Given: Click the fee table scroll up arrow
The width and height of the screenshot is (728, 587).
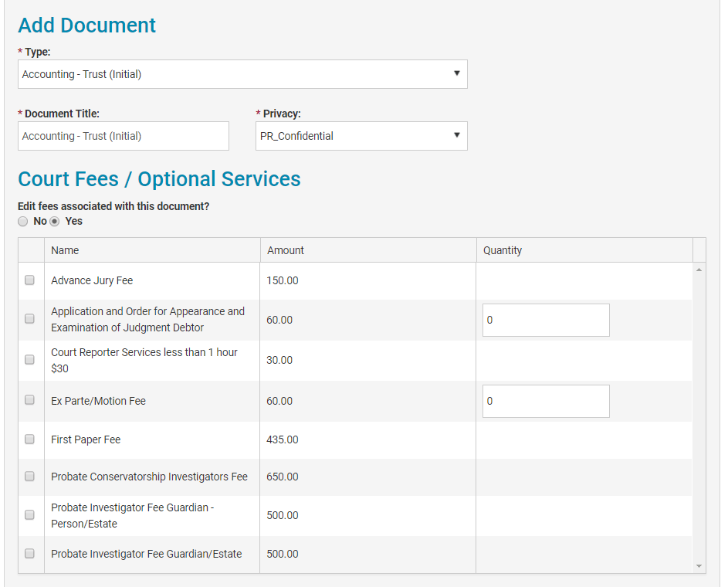Looking at the screenshot, I should [699, 270].
